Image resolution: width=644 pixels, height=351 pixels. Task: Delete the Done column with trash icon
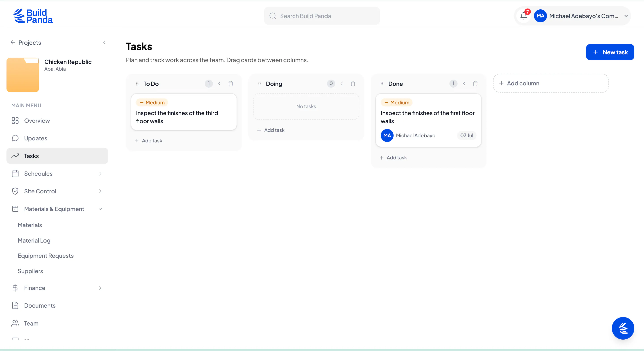coord(475,83)
